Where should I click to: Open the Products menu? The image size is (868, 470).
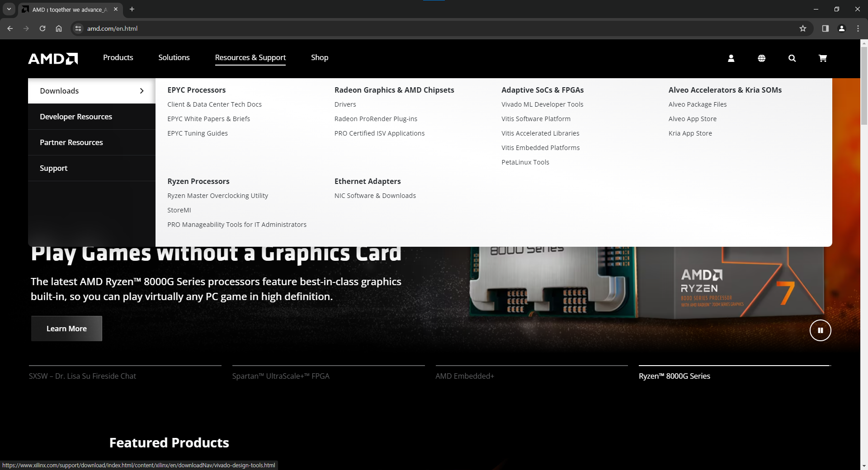tap(118, 57)
